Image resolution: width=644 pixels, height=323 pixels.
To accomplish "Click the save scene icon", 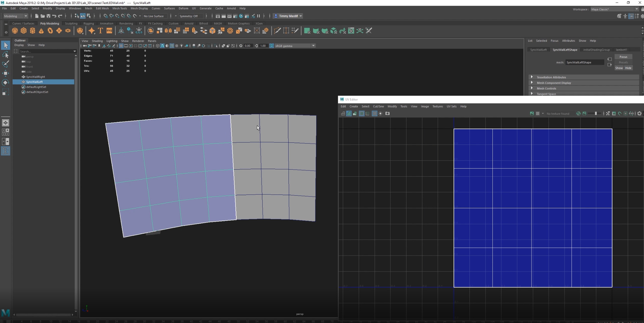I will click(x=48, y=16).
